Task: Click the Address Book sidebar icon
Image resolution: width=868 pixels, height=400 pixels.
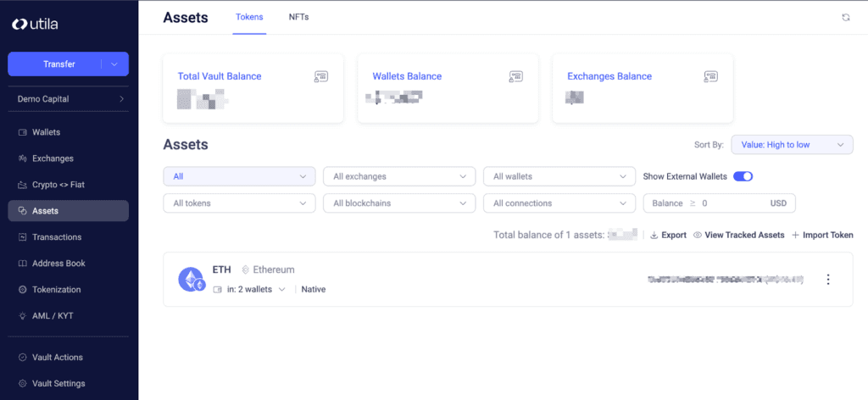Action: coord(23,264)
